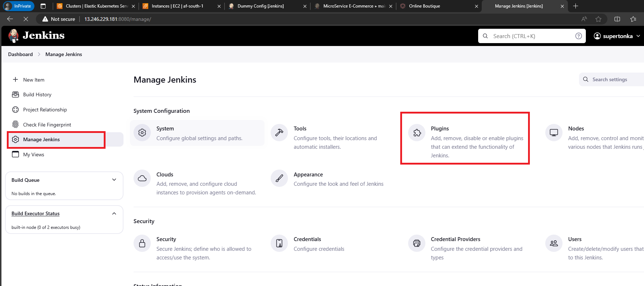Click the InPrivate profile badge
Viewport: 644px width, 286px height.
pos(19,6)
